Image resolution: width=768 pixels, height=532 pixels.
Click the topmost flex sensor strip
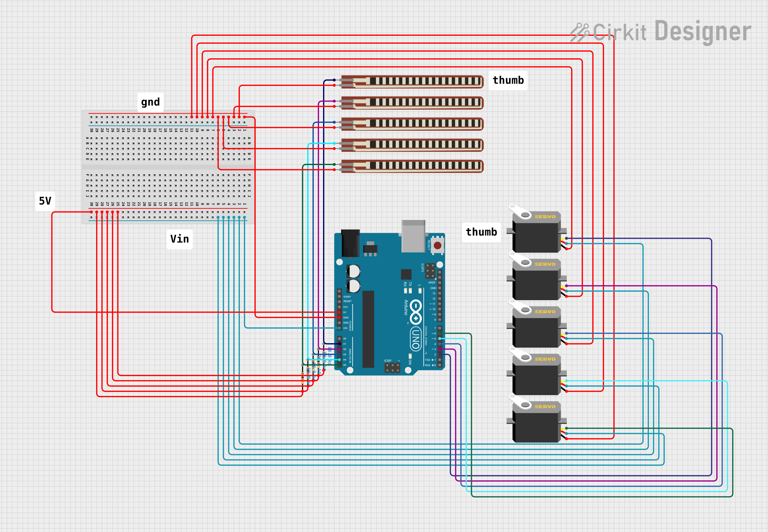412,82
